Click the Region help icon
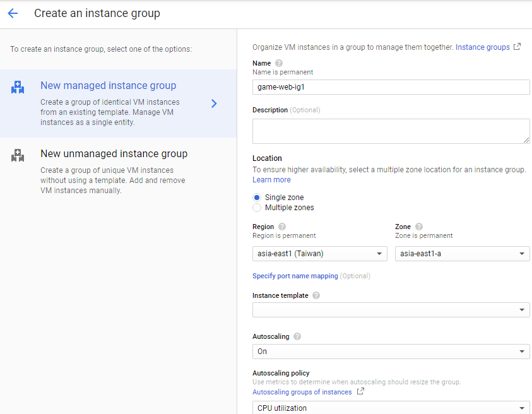Viewport: 532px width, 414px height. [282, 227]
